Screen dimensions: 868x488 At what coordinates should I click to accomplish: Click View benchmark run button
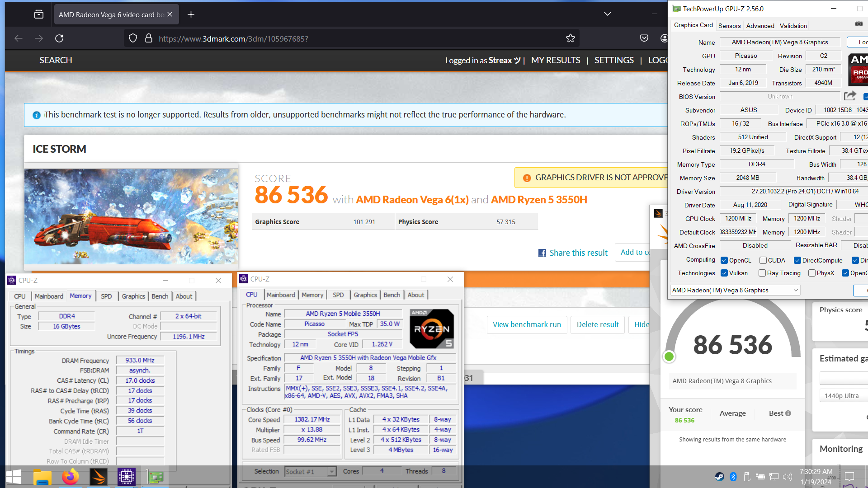[x=527, y=325]
